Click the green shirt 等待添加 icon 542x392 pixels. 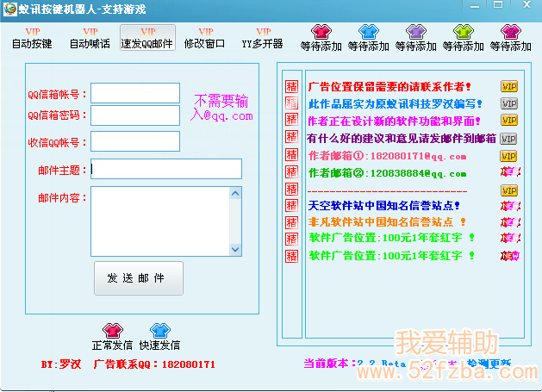(464, 32)
